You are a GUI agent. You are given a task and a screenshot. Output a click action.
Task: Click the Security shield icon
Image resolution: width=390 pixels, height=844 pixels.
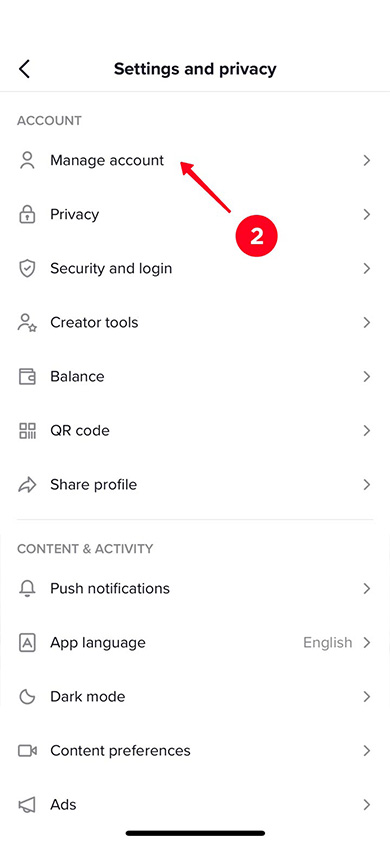(x=27, y=268)
